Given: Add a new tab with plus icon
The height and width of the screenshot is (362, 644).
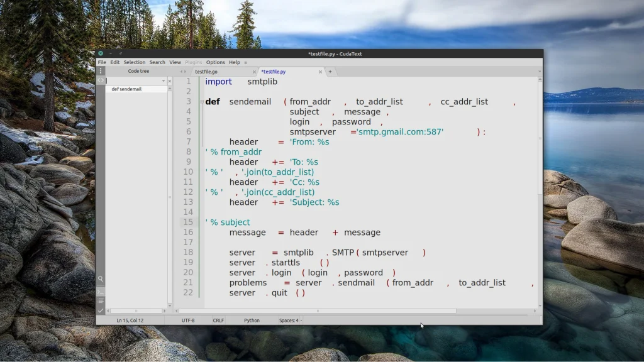Looking at the screenshot, I should [x=330, y=72].
